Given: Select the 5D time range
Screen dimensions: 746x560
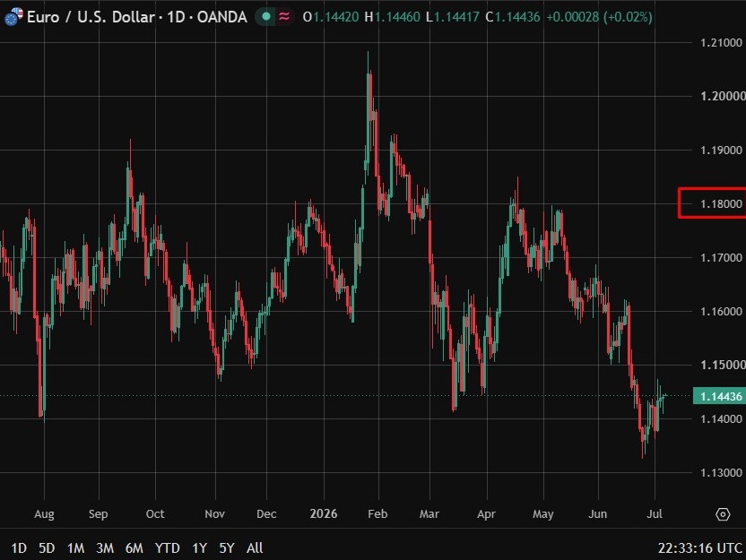Looking at the screenshot, I should pyautogui.click(x=46, y=548).
